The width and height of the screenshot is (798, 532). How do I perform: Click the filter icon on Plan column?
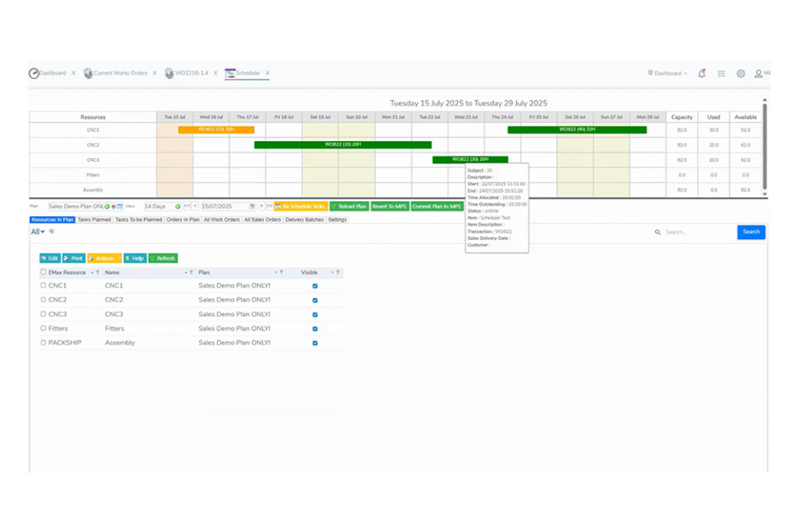point(281,272)
